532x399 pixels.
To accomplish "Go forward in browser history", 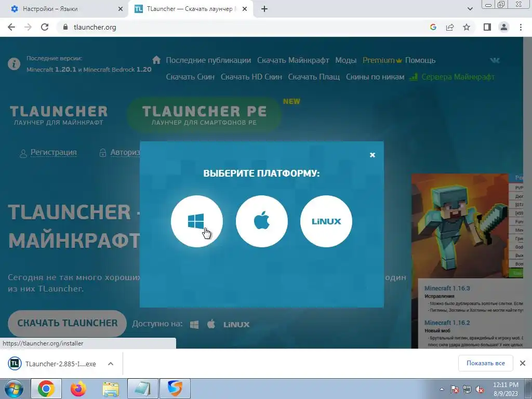I will click(x=28, y=27).
